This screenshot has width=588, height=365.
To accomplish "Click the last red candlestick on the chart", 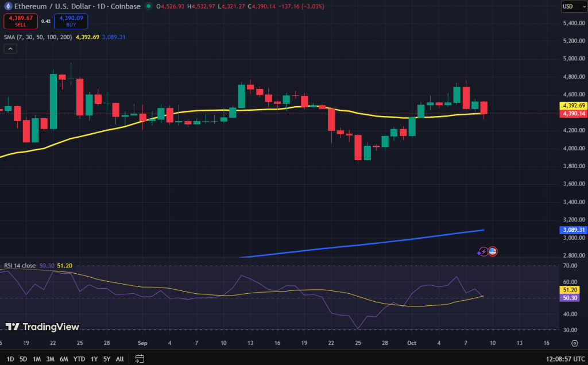I will click(x=483, y=108).
